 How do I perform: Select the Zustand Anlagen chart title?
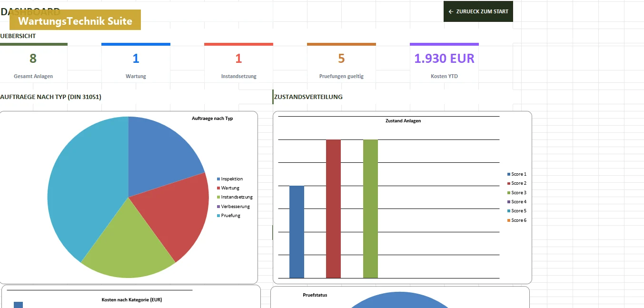(403, 121)
